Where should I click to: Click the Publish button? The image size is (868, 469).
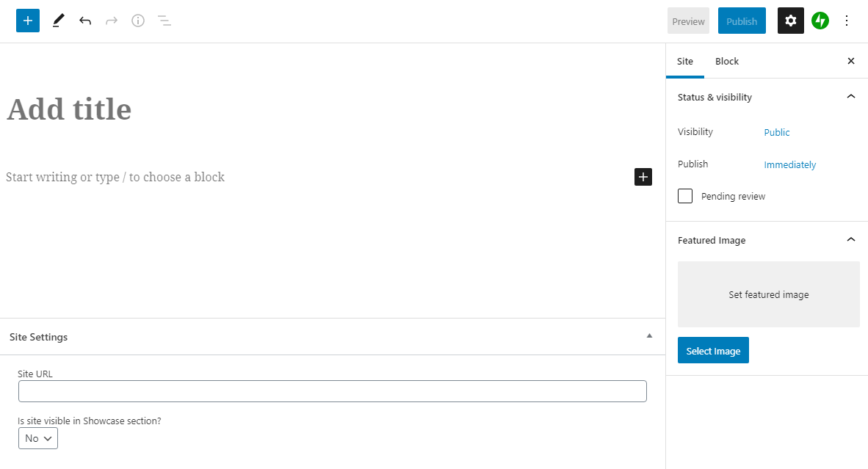(741, 21)
